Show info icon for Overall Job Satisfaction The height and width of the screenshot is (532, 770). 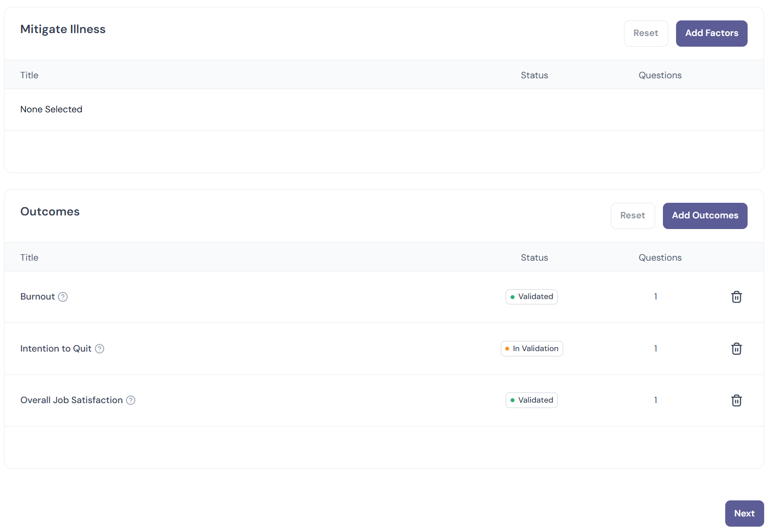pos(130,400)
